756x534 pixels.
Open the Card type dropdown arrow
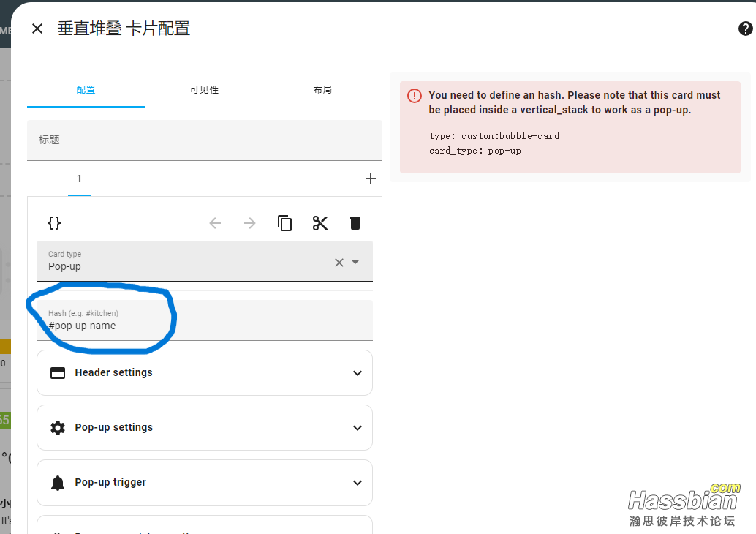[356, 263]
